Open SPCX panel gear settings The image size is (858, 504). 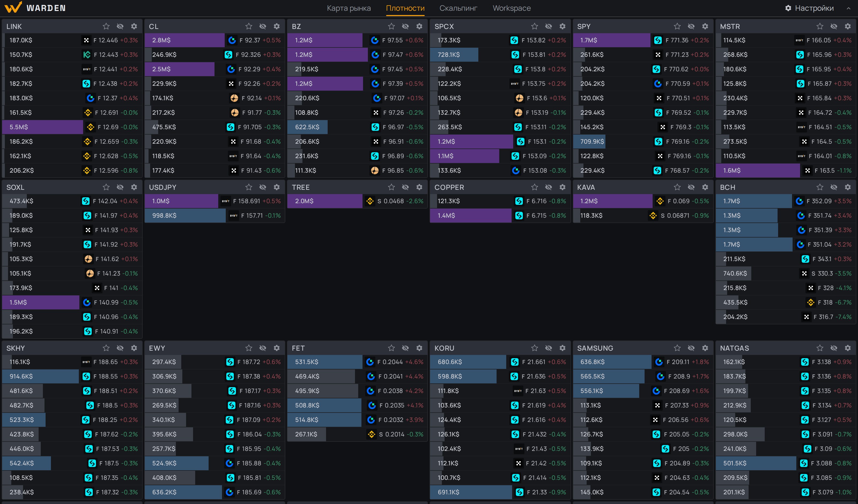(563, 26)
